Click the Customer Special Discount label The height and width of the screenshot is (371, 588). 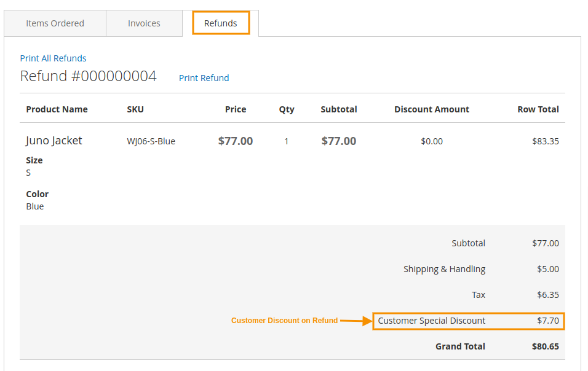point(431,321)
